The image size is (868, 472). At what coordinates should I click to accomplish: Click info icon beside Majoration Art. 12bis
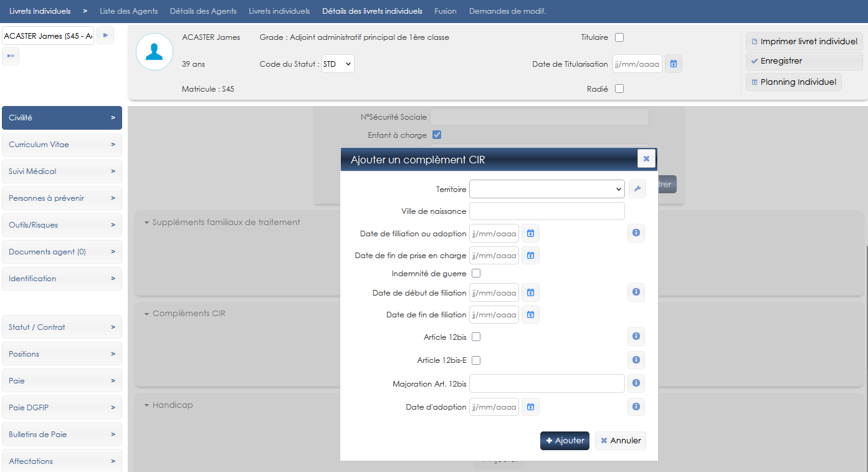(636, 383)
